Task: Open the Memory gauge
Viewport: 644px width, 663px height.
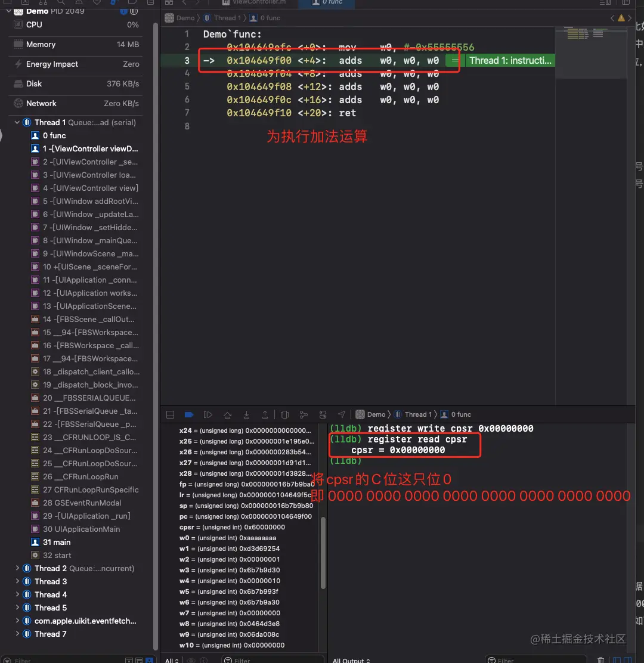Action: point(76,44)
